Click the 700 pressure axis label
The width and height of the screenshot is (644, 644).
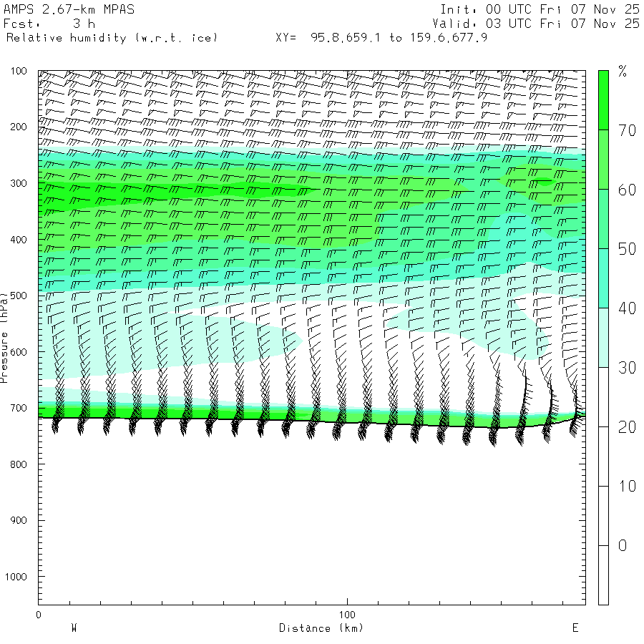point(19,408)
